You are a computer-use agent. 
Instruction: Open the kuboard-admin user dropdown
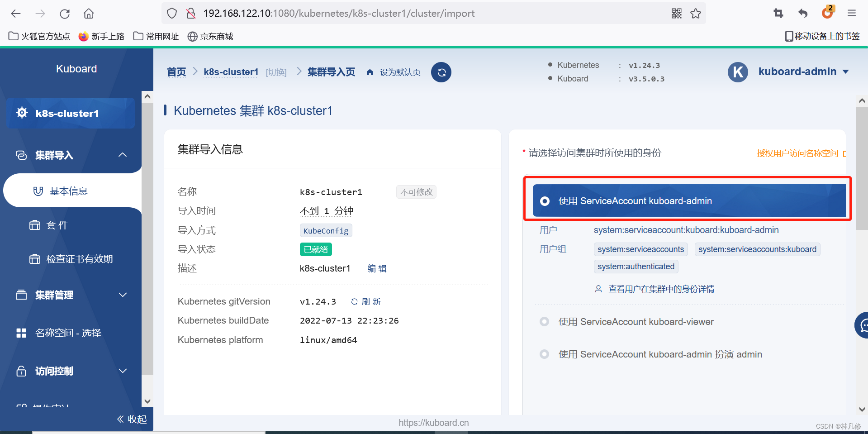(x=804, y=72)
